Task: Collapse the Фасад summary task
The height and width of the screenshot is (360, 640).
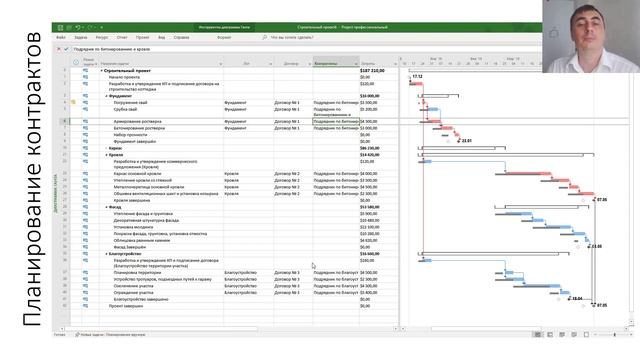Action: tap(107, 207)
